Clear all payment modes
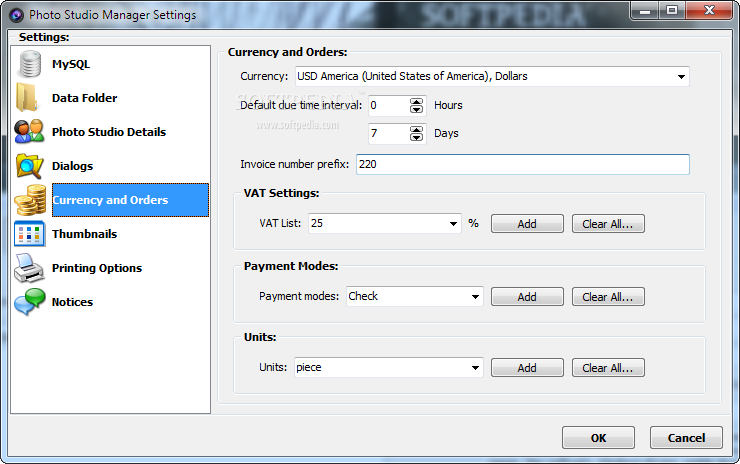 pyautogui.click(x=608, y=297)
